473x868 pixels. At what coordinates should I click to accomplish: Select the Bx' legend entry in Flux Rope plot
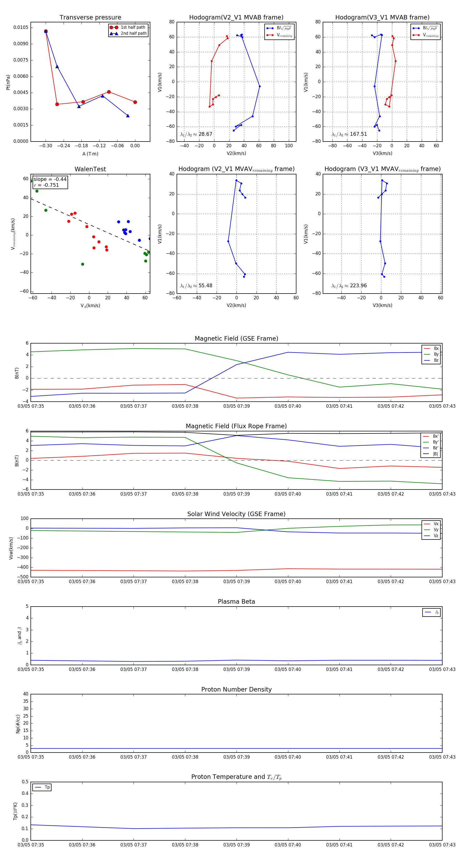click(431, 436)
